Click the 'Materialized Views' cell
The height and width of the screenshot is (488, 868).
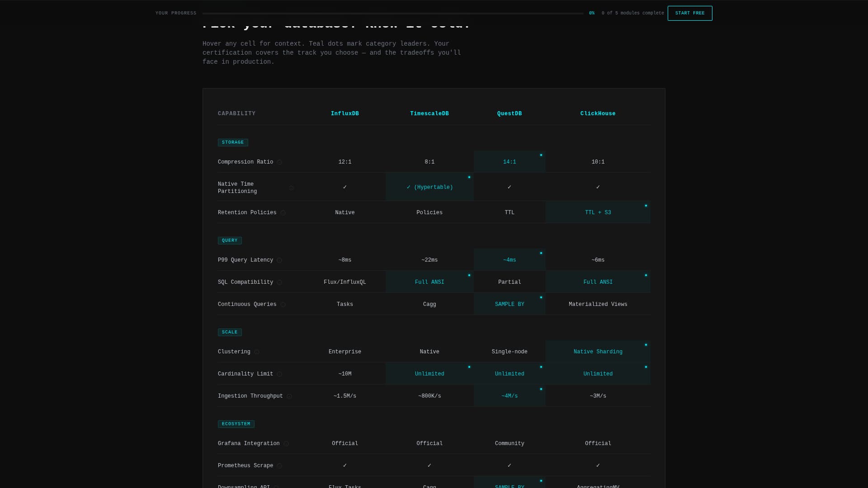click(x=598, y=304)
